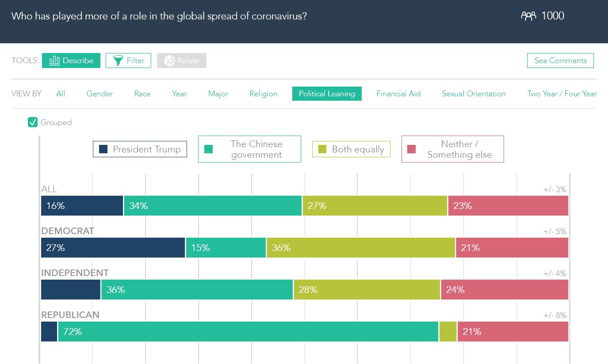Switch view to Race tab

[142, 94]
